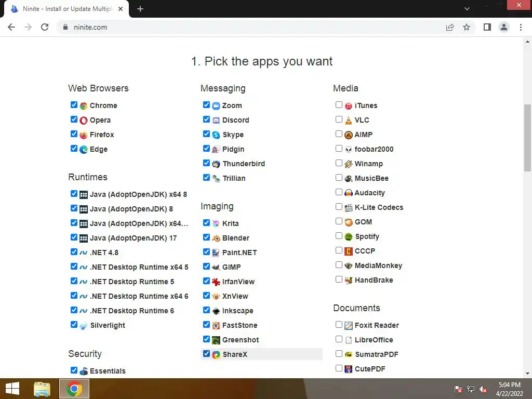Click the forward navigation arrow
This screenshot has width=532, height=399.
28,27
